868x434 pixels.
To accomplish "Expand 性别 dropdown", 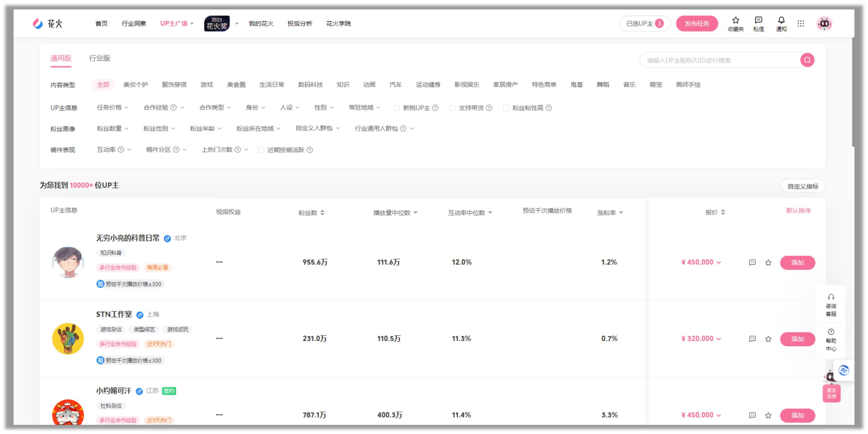I will pos(324,107).
